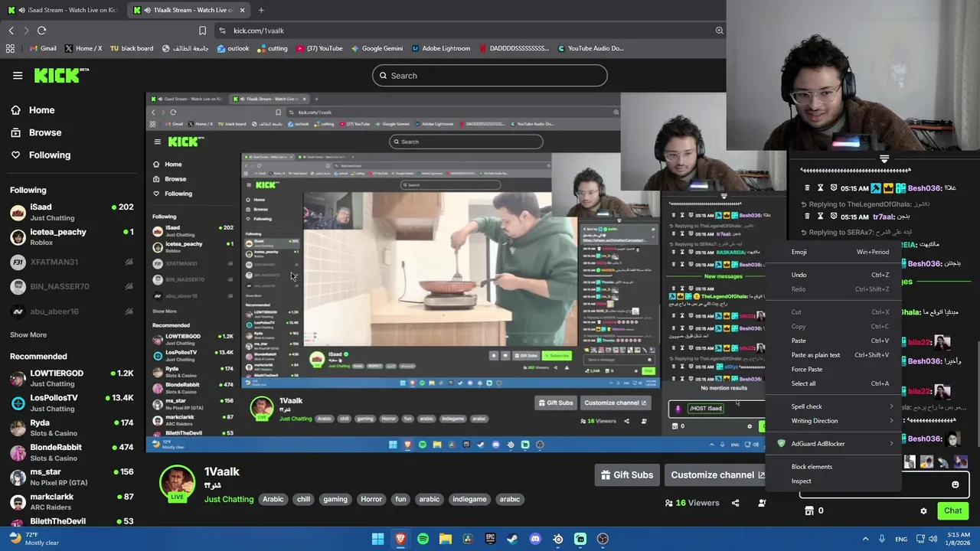Click the share icon next to Viewers
The image size is (980, 551).
735,503
